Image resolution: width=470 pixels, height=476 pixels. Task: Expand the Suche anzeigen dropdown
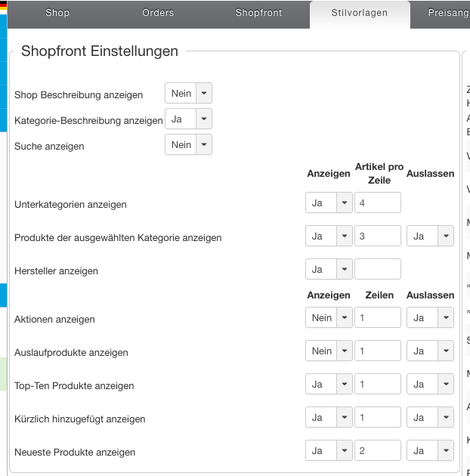coord(188,145)
